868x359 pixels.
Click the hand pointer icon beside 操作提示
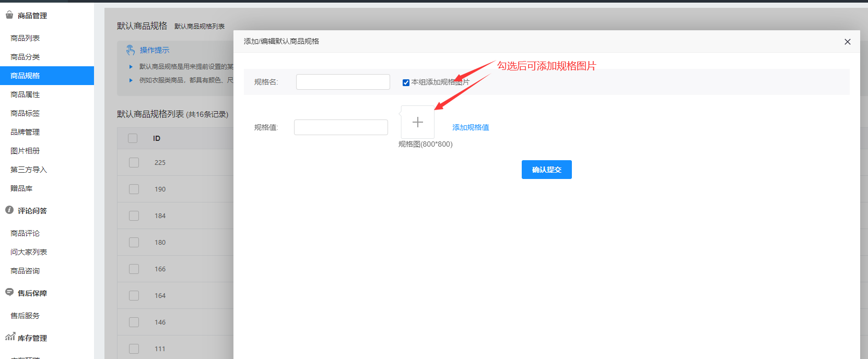(x=131, y=50)
